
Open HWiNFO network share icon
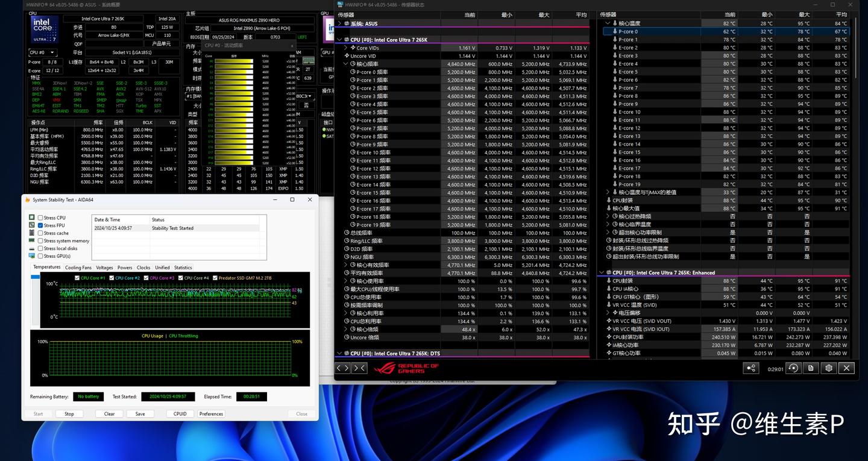pyautogui.click(x=750, y=368)
